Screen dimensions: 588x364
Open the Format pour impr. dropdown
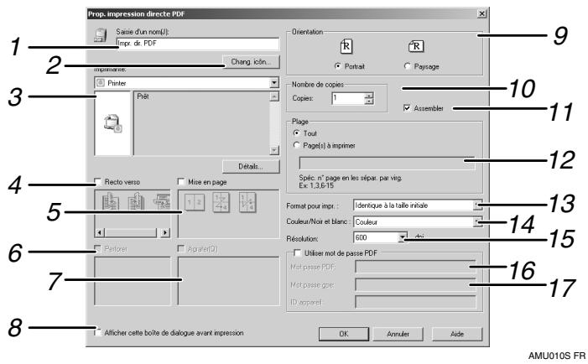[478, 205]
